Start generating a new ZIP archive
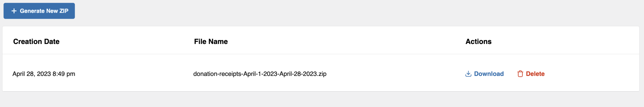 coord(39,11)
